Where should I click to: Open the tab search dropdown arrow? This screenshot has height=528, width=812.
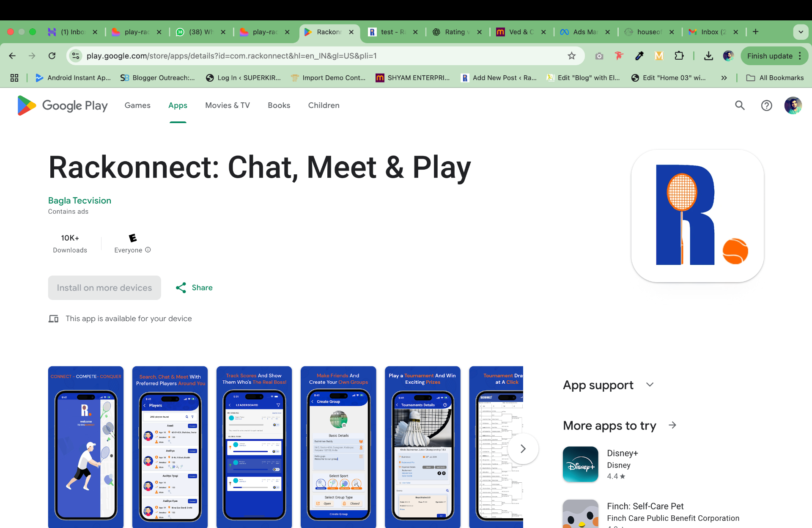point(801,32)
